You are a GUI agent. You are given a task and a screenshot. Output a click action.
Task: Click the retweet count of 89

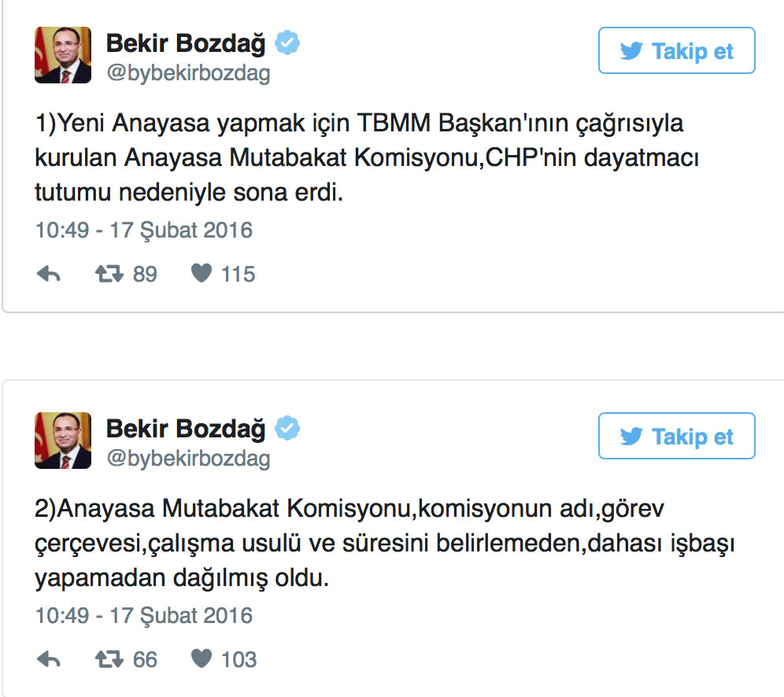(145, 273)
